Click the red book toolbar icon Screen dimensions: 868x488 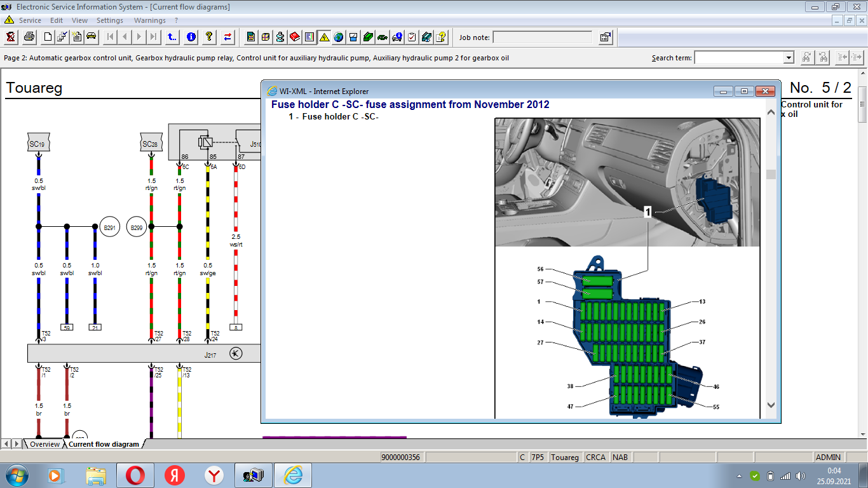click(x=295, y=37)
